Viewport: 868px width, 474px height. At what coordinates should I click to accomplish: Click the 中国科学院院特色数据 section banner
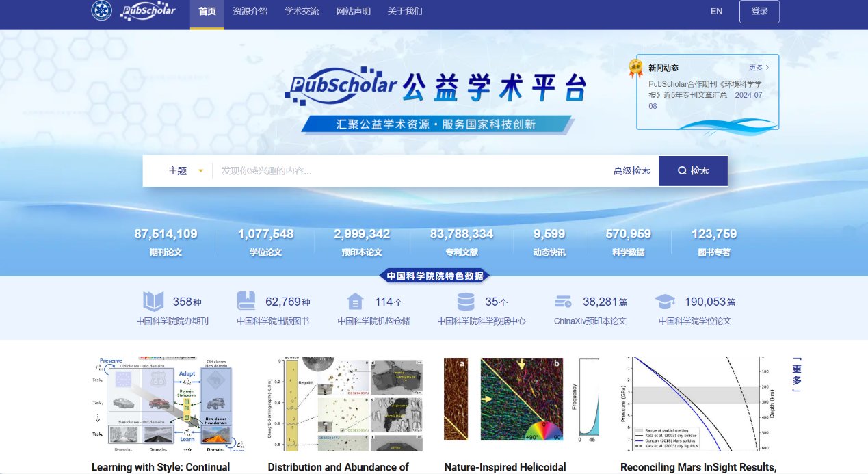[434, 276]
